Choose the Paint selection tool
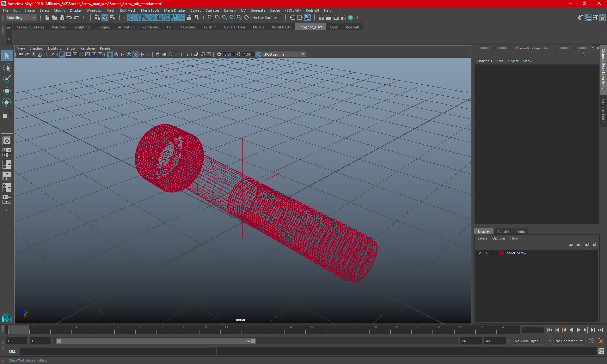 point(7,79)
